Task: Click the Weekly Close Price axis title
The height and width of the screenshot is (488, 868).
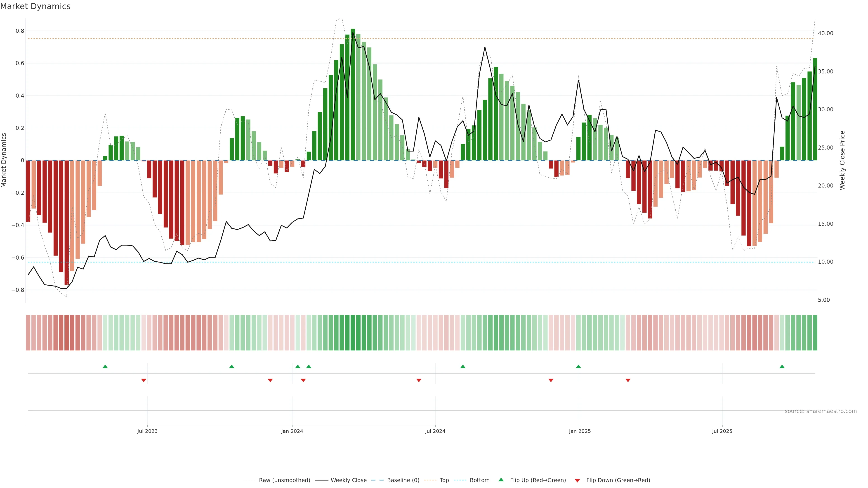Action: 842,160
